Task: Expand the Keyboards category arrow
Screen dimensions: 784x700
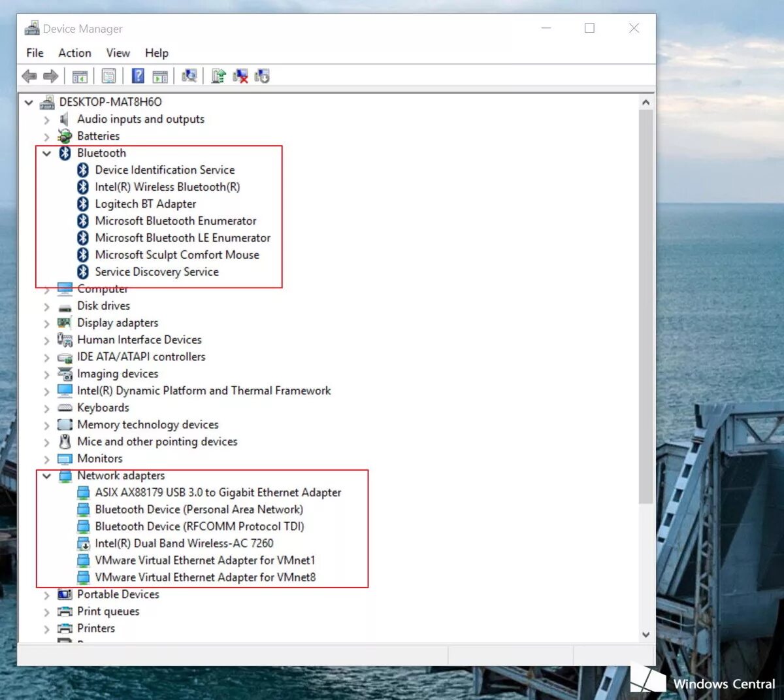Action: tap(46, 408)
